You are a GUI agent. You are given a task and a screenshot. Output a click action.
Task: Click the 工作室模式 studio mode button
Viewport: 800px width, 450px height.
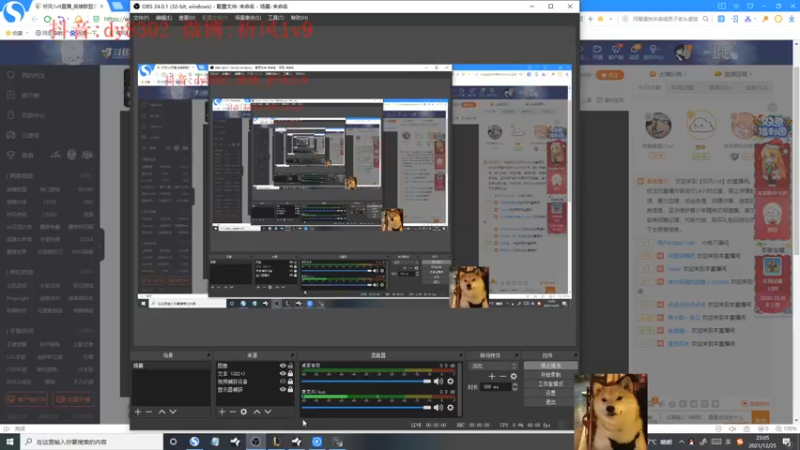tap(551, 384)
